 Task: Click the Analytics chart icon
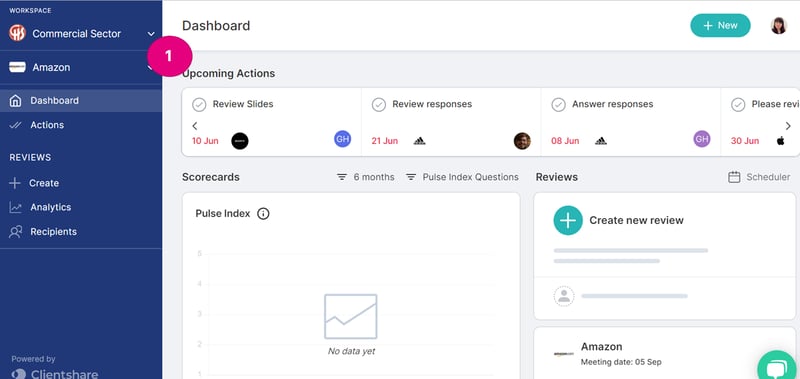click(16, 207)
